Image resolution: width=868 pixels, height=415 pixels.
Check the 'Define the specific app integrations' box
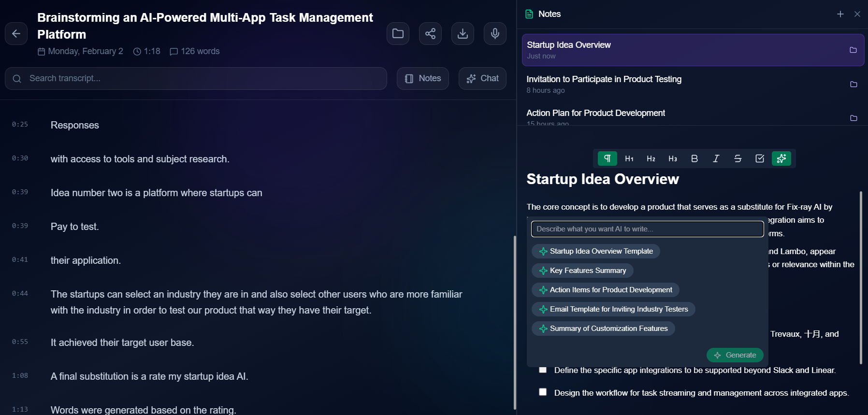543,370
